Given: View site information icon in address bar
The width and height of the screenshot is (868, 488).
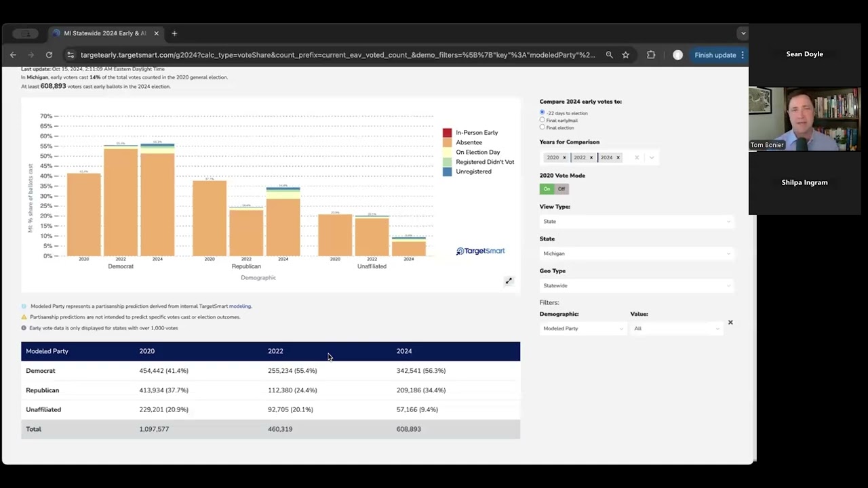Looking at the screenshot, I should click(71, 55).
